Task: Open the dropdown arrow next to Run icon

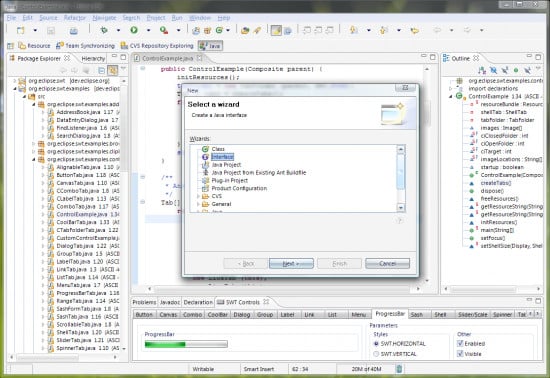Action: 148,31
